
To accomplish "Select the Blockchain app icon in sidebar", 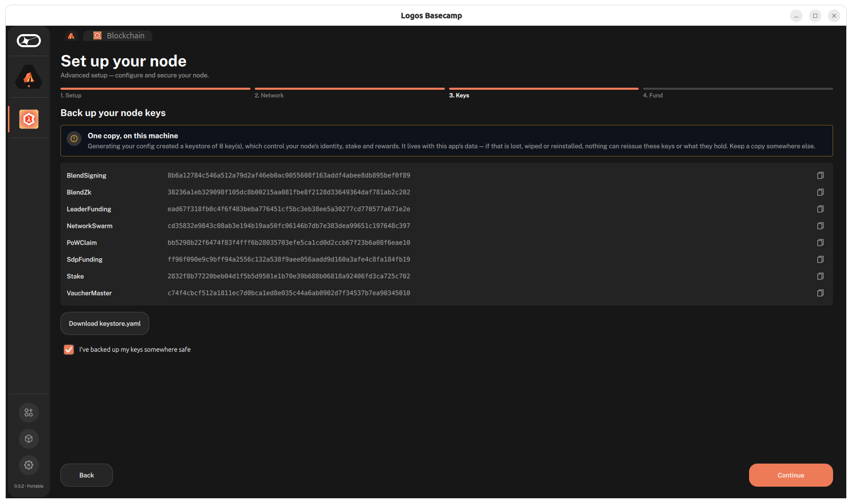I will pyautogui.click(x=29, y=119).
